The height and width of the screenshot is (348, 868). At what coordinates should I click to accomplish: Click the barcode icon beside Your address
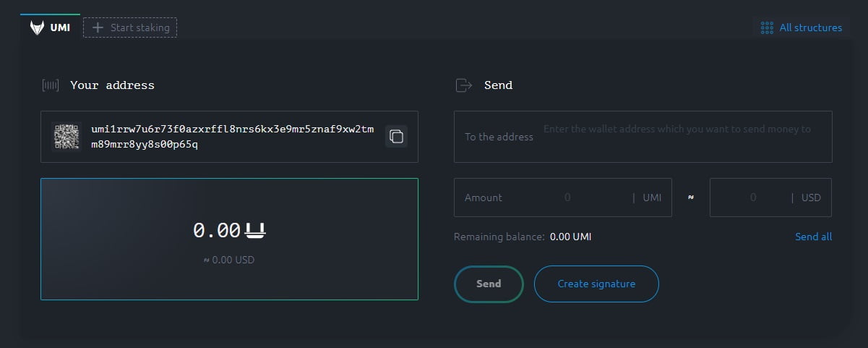pyautogui.click(x=51, y=85)
